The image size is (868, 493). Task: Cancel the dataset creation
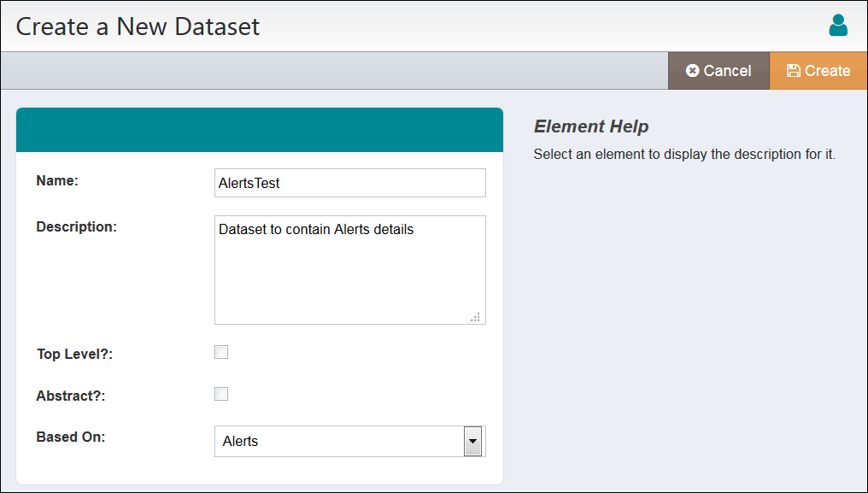718,70
